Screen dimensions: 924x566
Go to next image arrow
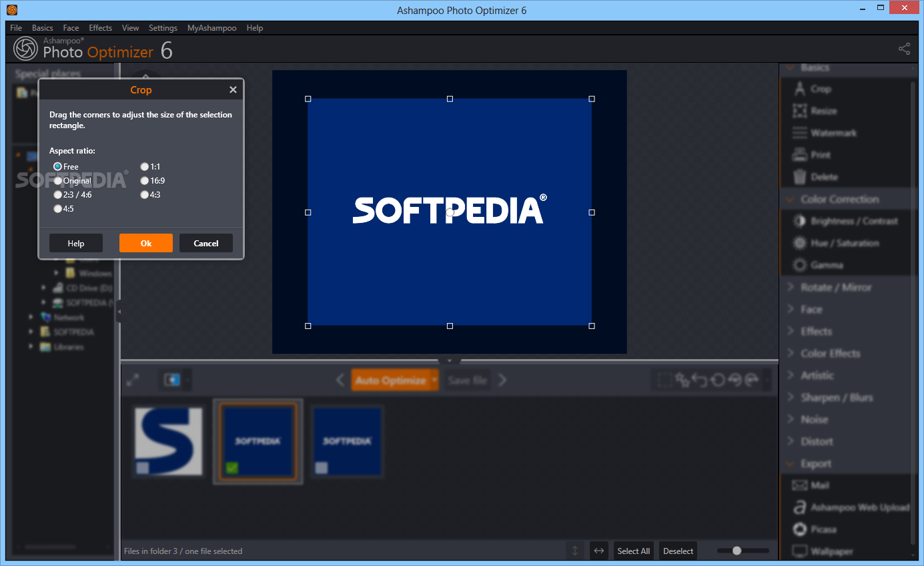tap(502, 380)
